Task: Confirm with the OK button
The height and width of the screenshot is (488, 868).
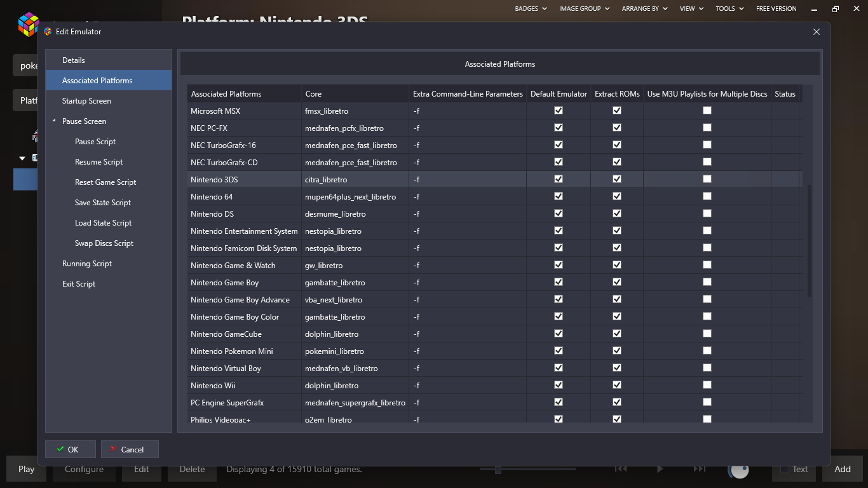Action: pos(71,449)
